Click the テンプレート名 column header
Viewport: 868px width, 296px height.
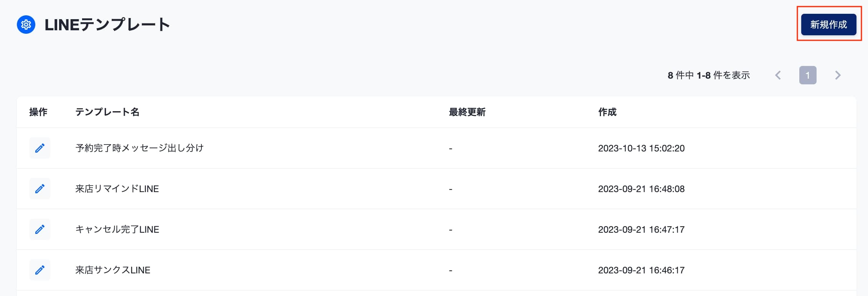click(107, 112)
